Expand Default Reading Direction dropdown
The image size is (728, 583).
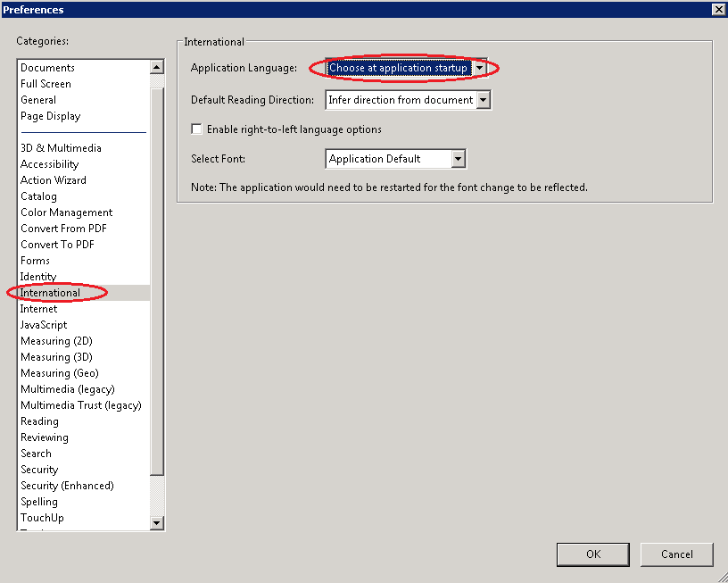(x=483, y=100)
